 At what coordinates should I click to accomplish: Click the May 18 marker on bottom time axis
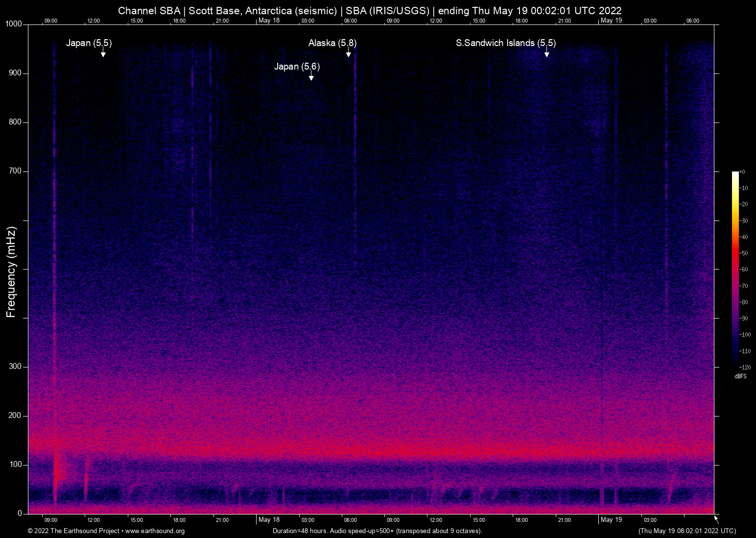269,520
